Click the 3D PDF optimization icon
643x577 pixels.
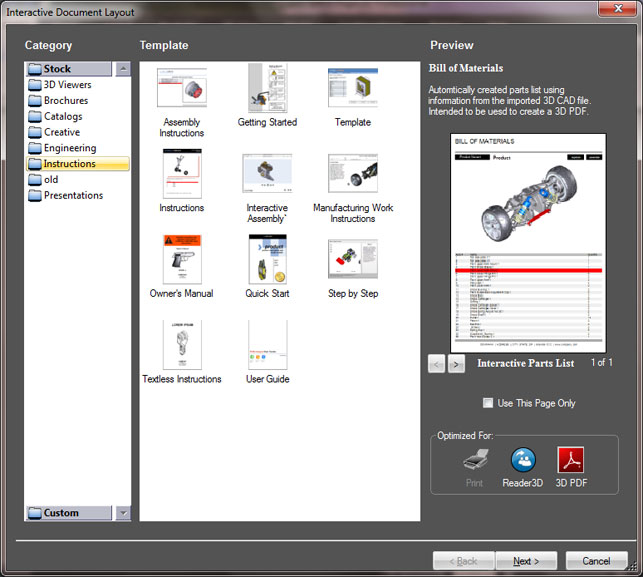click(x=570, y=461)
